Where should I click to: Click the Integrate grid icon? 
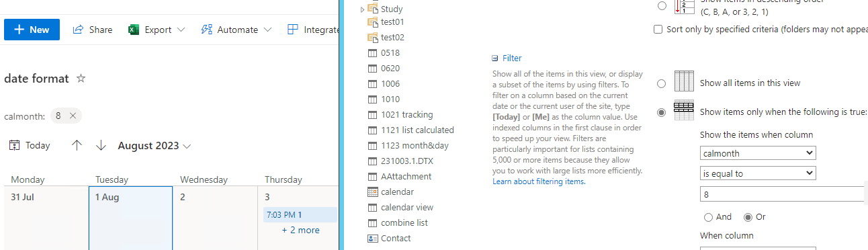(x=292, y=30)
